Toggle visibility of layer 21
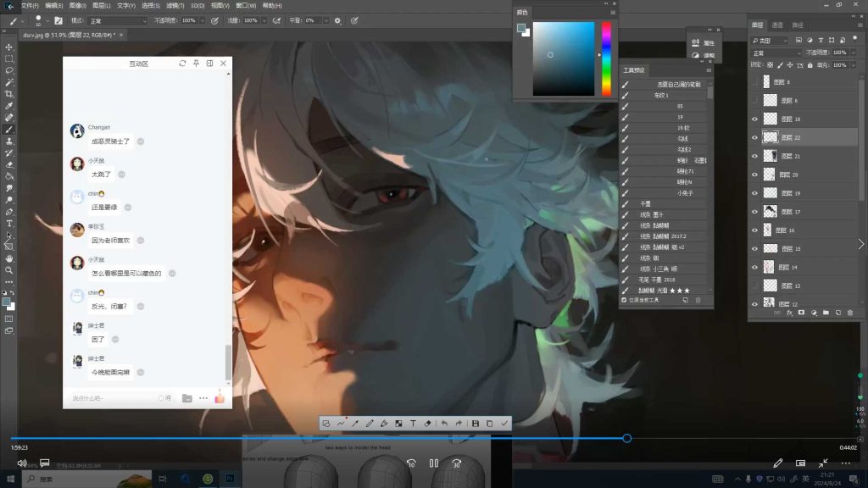Image resolution: width=868 pixels, height=488 pixels. pos(754,157)
